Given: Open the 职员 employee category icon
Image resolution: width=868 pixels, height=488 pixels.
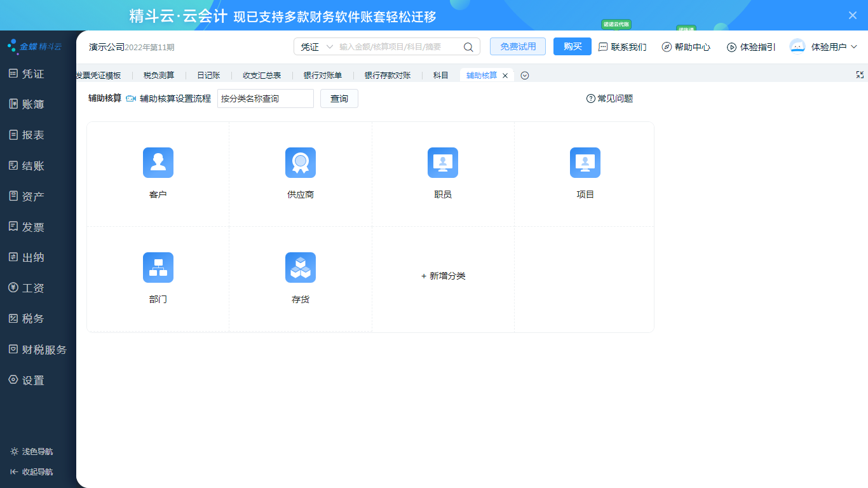Looking at the screenshot, I should click(x=443, y=163).
